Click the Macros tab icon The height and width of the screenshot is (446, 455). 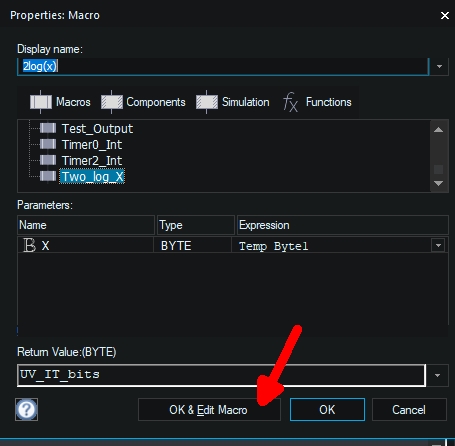[41, 102]
